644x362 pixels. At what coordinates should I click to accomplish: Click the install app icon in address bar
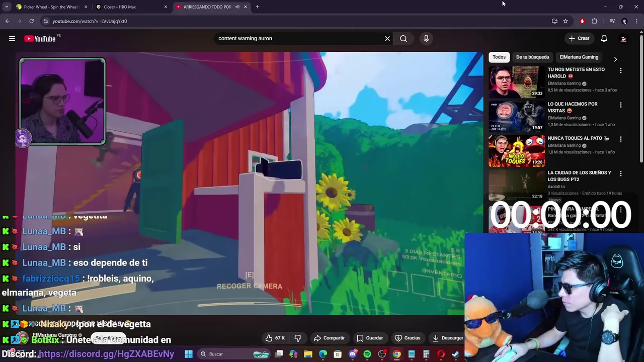[x=554, y=21]
